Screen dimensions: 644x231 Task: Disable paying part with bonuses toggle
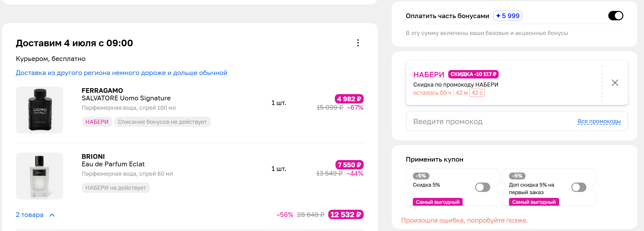(x=615, y=16)
